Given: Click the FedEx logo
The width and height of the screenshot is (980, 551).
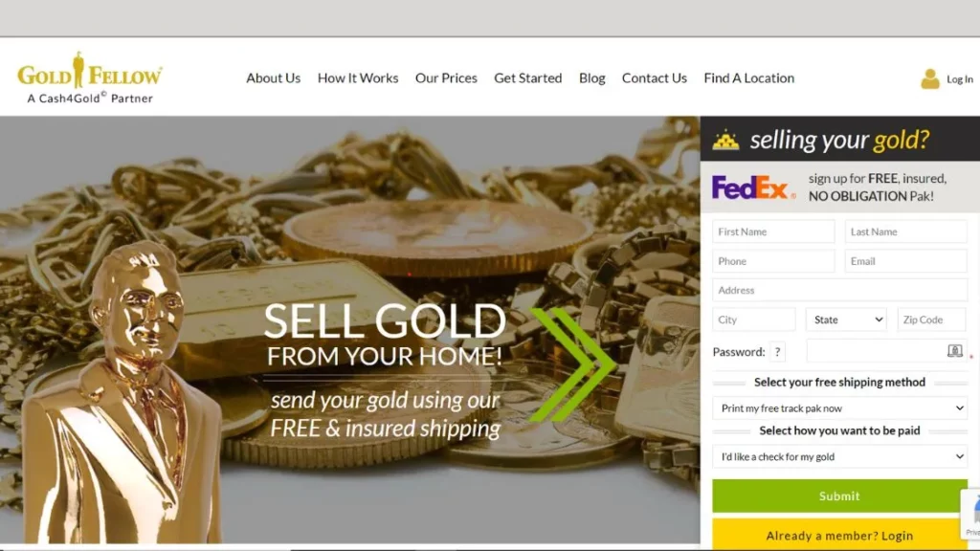Looking at the screenshot, I should click(x=753, y=187).
